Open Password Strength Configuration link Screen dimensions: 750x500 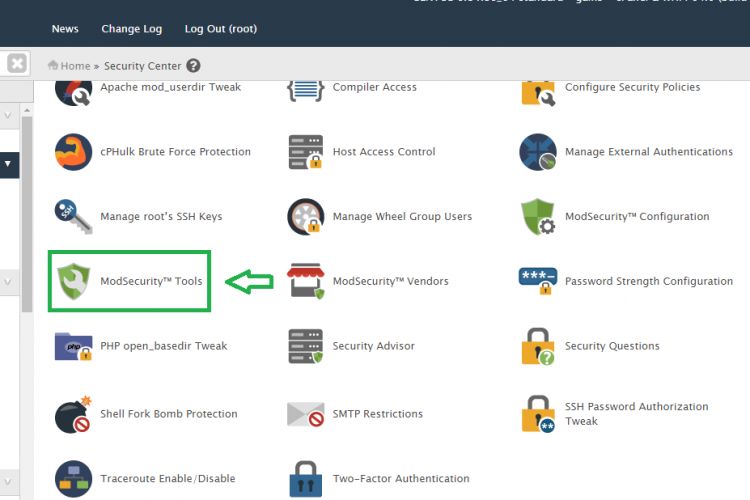[x=649, y=281]
